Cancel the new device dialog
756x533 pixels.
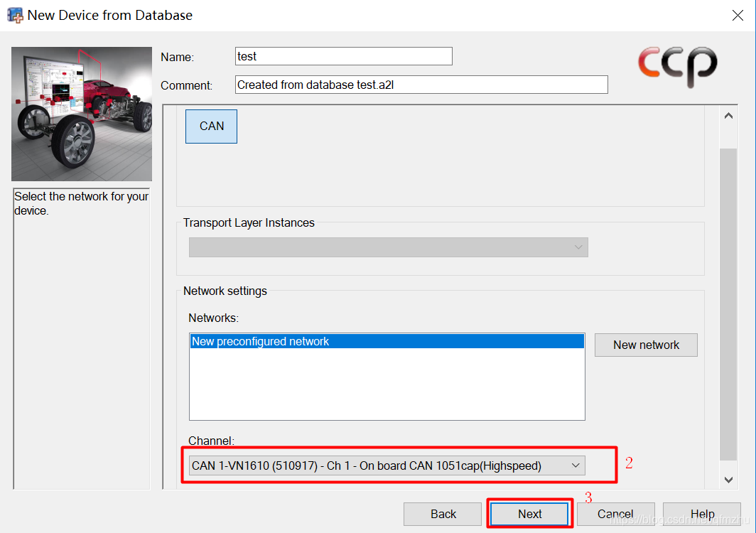click(x=616, y=514)
